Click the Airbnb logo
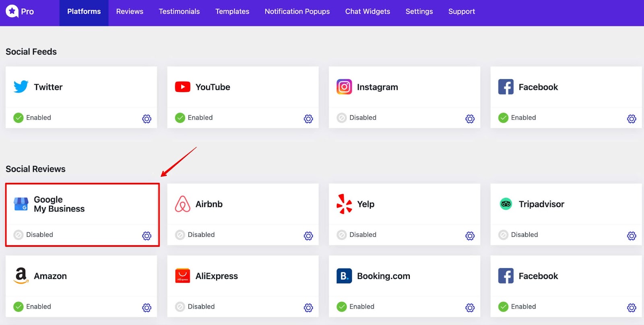644x325 pixels. click(x=183, y=204)
